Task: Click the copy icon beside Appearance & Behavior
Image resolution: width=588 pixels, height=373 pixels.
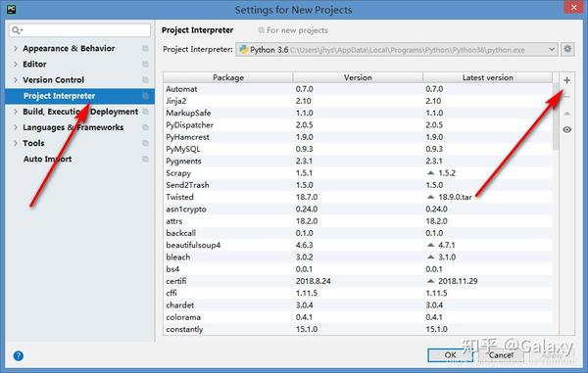Action: point(145,48)
